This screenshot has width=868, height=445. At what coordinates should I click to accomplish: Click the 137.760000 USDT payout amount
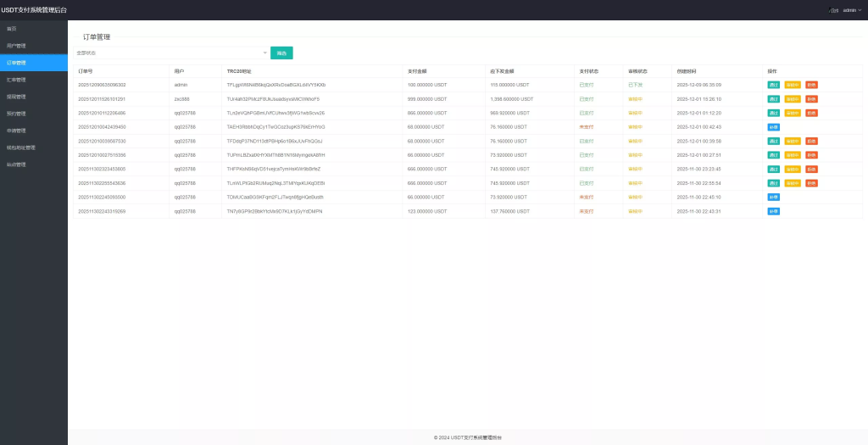click(x=509, y=211)
